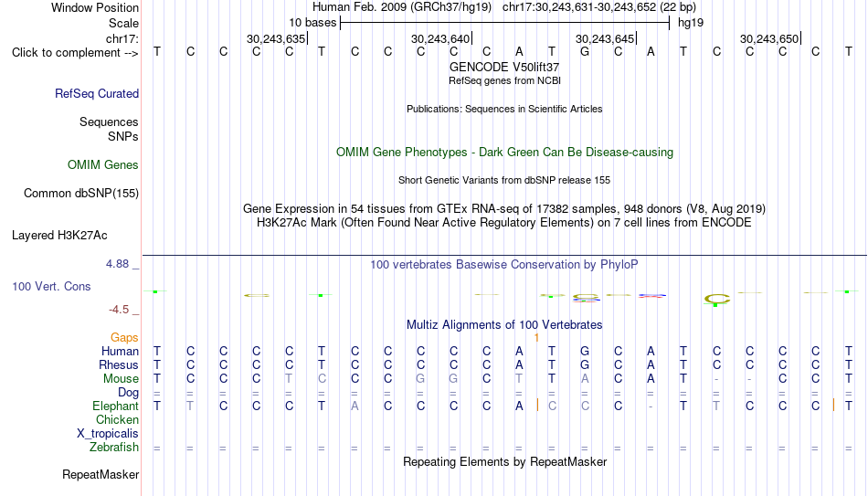Select the Elephant species row label
This screenshot has height=496, width=868.
[116, 406]
